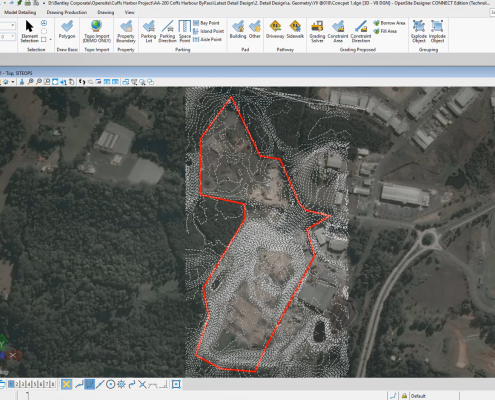Screen dimensions: 495x400
Task: Click the Implode Object tool
Action: [437, 31]
